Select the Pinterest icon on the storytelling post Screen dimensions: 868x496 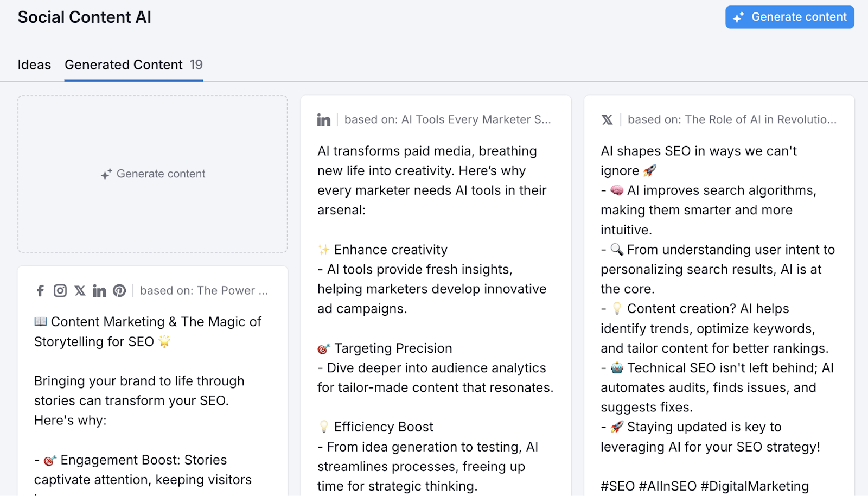click(x=119, y=290)
